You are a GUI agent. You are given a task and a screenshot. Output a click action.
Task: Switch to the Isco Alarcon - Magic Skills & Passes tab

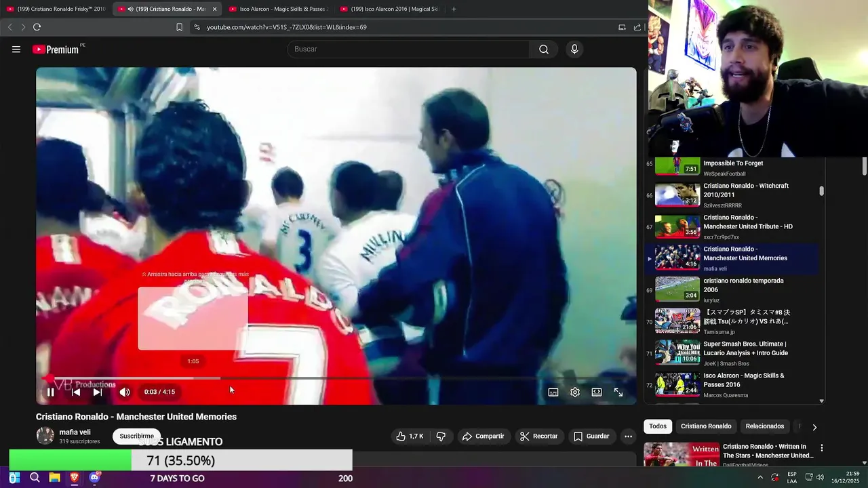pyautogui.click(x=278, y=9)
